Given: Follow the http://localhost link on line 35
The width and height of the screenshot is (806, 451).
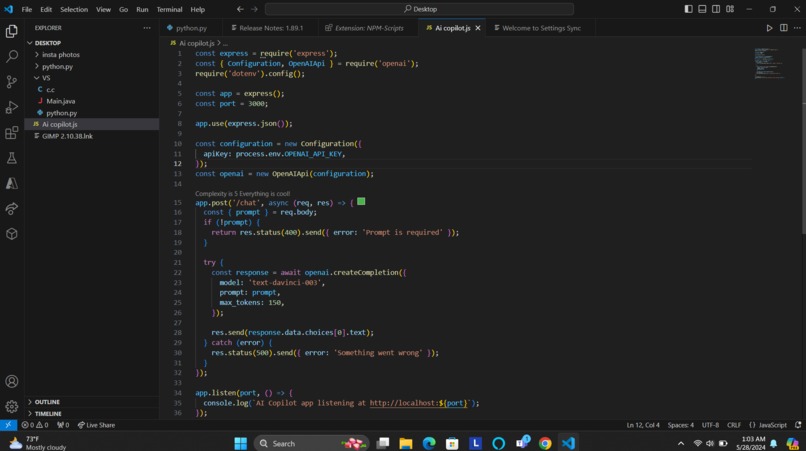Looking at the screenshot, I should [x=419, y=403].
